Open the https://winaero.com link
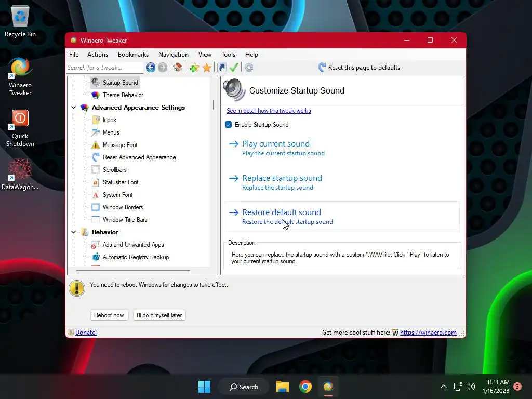 coord(428,332)
